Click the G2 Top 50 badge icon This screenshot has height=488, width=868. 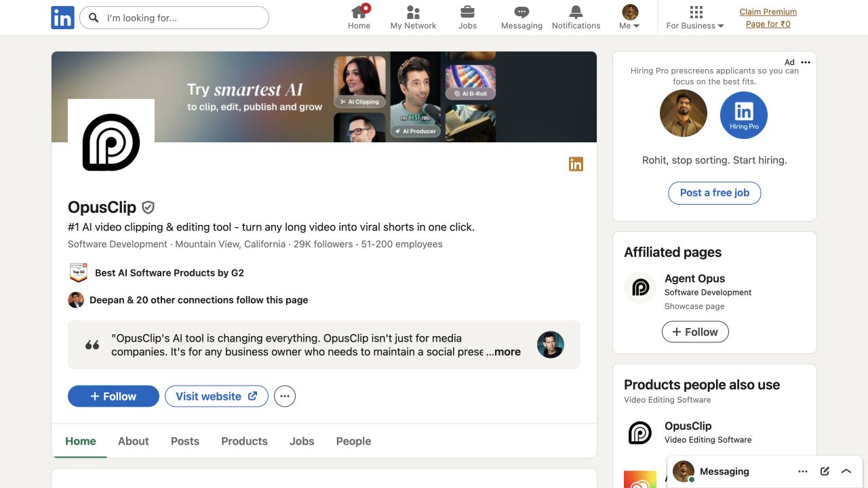79,272
